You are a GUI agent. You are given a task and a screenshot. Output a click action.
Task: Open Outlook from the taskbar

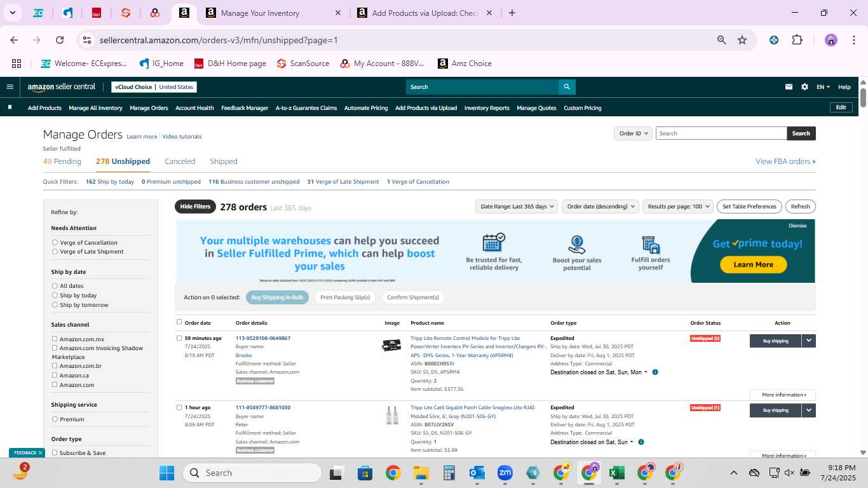coord(477,473)
